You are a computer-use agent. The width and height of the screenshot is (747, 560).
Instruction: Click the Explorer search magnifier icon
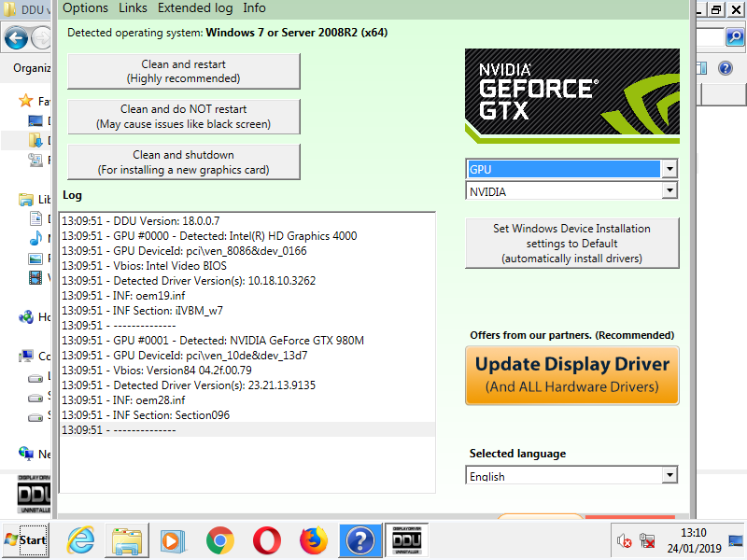(735, 37)
